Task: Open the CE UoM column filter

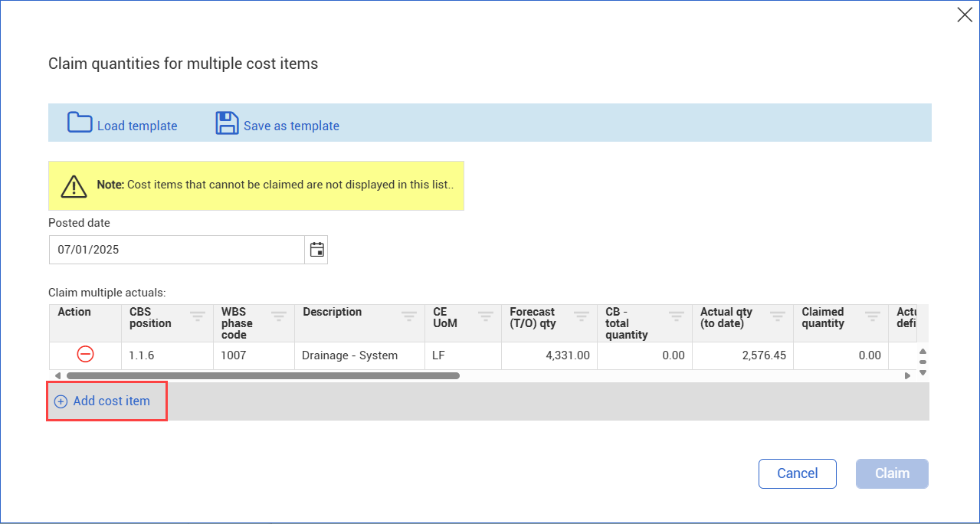Action: coord(486,316)
